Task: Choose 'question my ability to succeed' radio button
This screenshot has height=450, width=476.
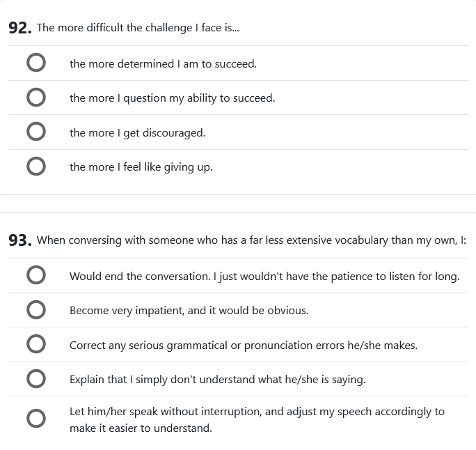Action: coord(36,98)
